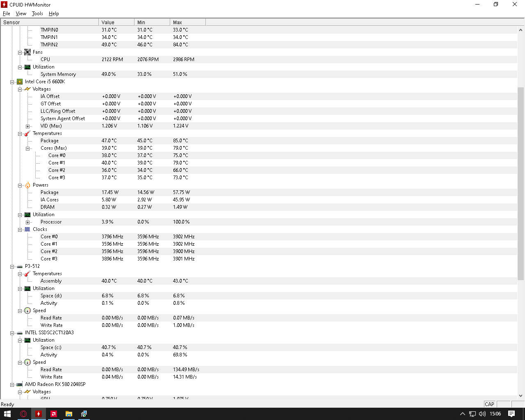525x420 pixels.
Task: Click the CAP indicator in status bar
Action: [x=490, y=404]
